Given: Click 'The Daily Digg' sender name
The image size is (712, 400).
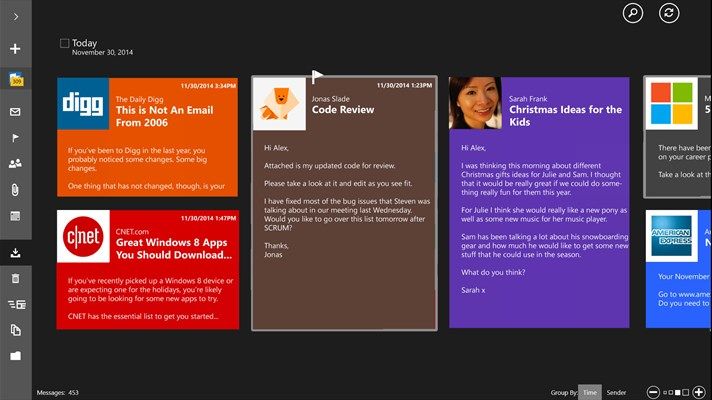Looking at the screenshot, I should [x=139, y=99].
